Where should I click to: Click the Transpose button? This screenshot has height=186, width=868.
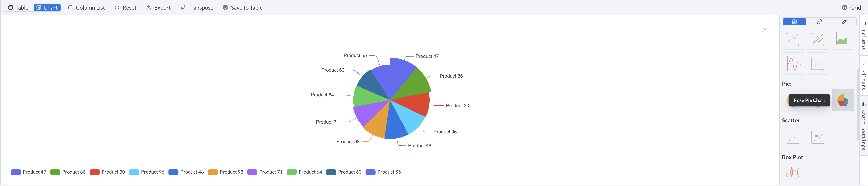point(197,8)
